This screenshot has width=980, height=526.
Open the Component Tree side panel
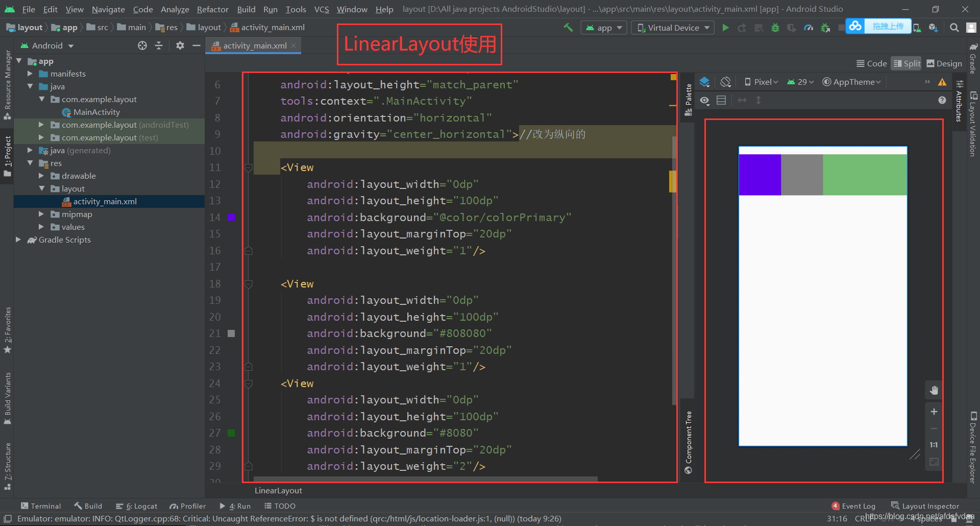pos(688,442)
